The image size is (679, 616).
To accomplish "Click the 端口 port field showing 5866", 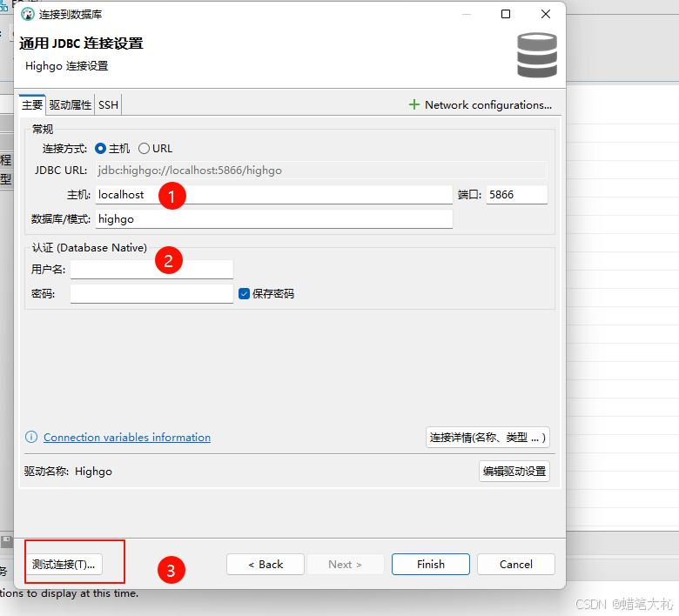I will (516, 195).
